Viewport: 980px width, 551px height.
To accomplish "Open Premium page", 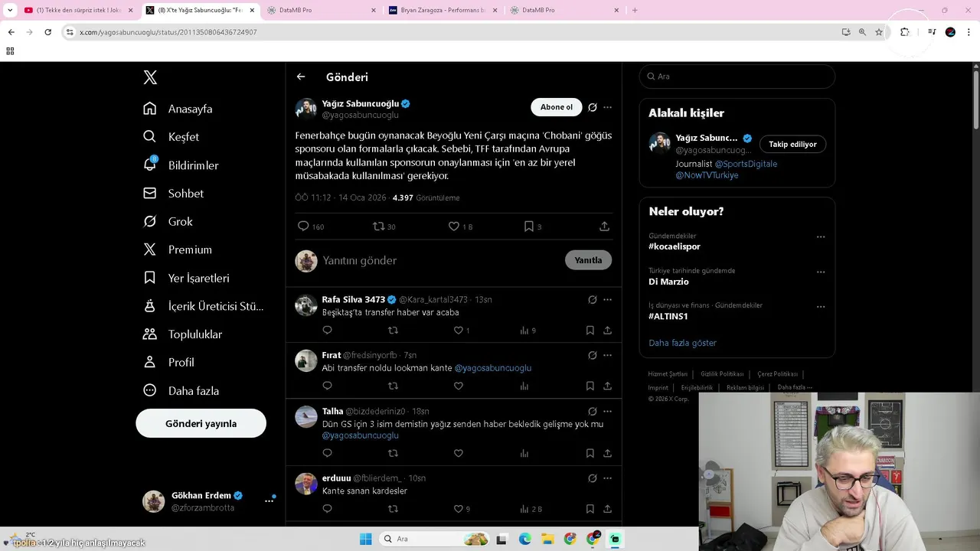I will click(177, 249).
